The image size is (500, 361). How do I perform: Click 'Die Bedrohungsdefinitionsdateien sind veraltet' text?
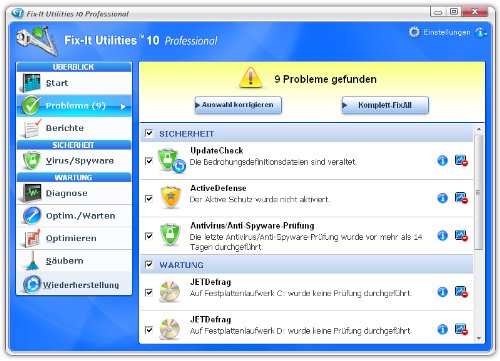pos(273,162)
